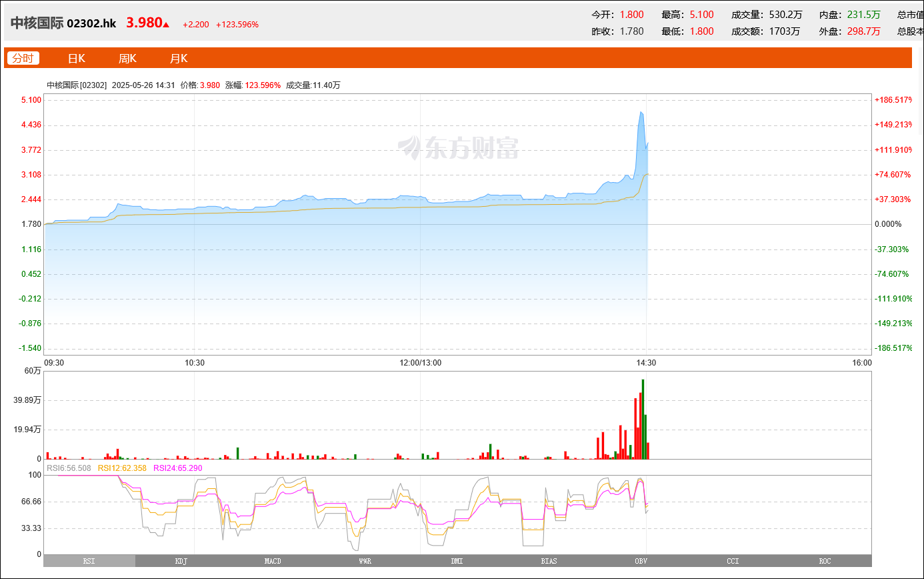Click the +186.517% right axis label

point(893,100)
